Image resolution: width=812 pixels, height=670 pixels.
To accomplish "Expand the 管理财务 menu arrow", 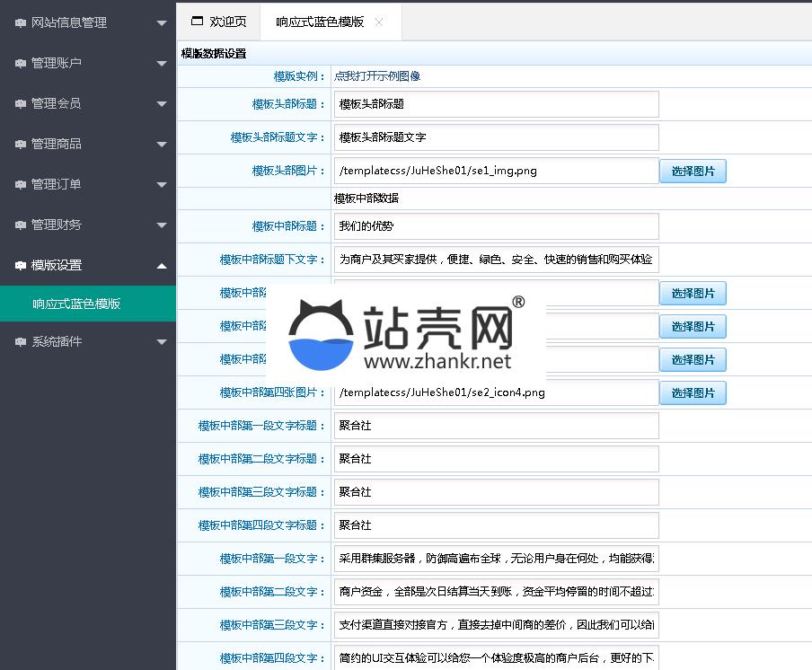I will pos(161,225).
